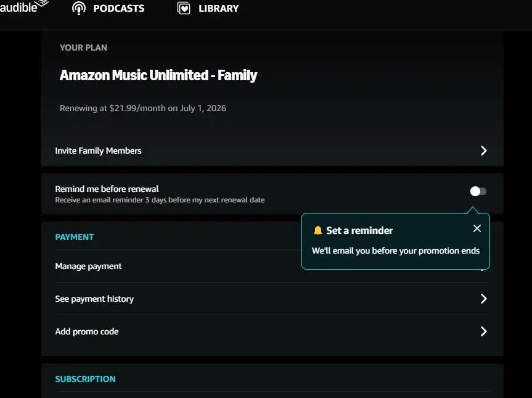Open Manage payment option
The width and height of the screenshot is (532, 398).
[x=88, y=266]
